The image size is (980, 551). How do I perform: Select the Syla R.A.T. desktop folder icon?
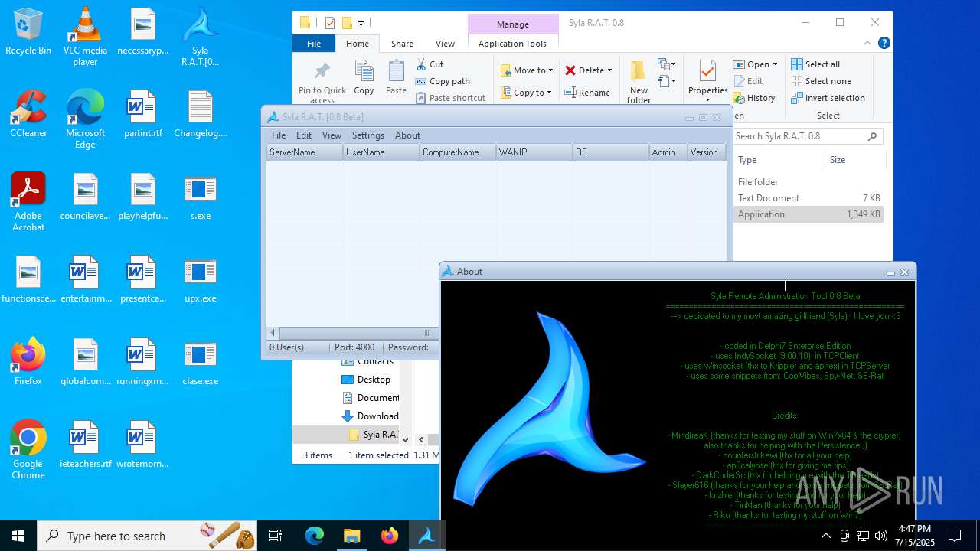click(200, 37)
